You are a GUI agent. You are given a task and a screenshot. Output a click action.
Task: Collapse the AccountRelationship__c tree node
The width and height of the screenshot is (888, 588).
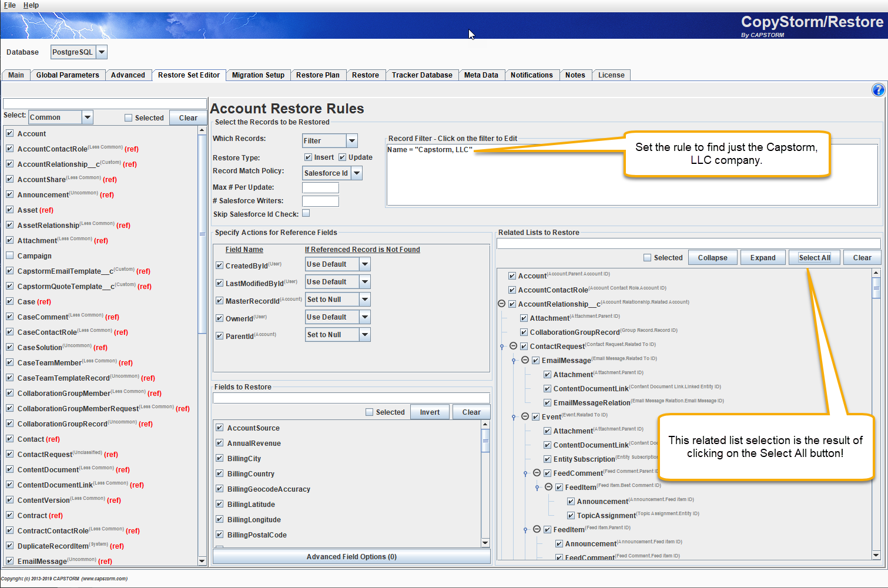(x=501, y=304)
